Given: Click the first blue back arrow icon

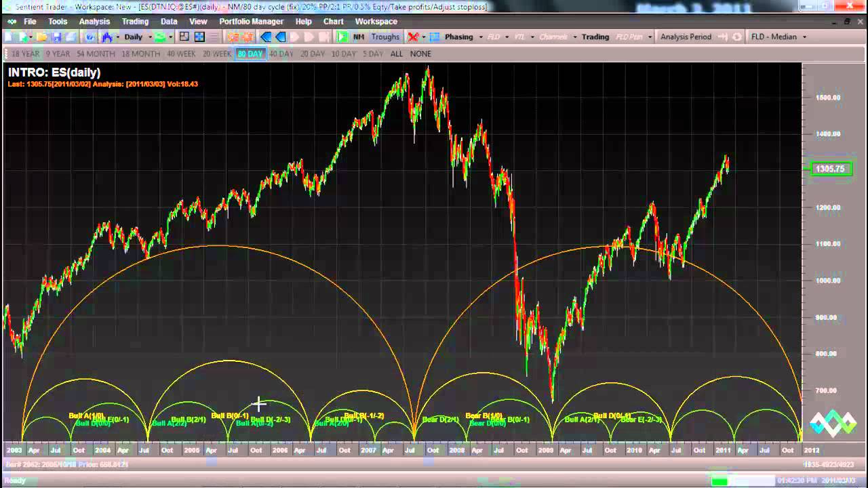Looking at the screenshot, I should pyautogui.click(x=266, y=37).
